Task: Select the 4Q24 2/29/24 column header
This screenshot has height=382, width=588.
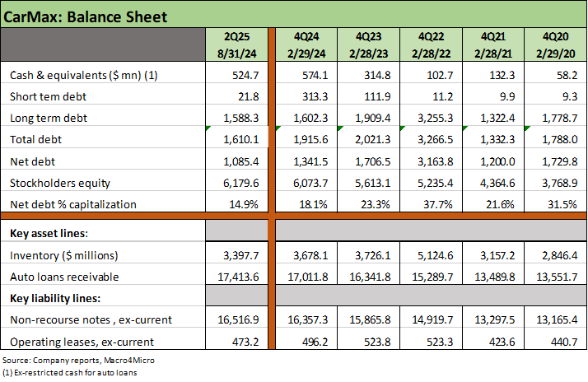Action: pyautogui.click(x=306, y=44)
